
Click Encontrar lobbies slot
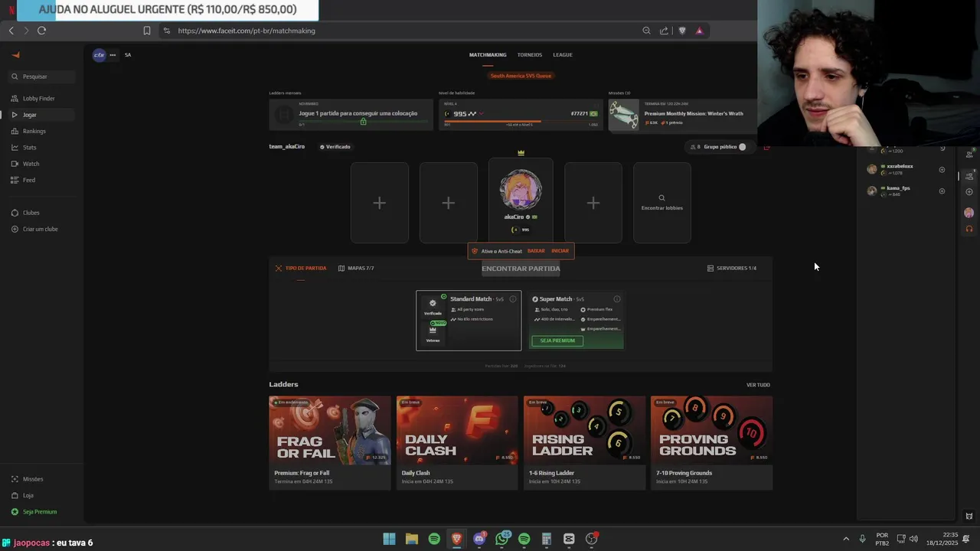[x=662, y=203]
